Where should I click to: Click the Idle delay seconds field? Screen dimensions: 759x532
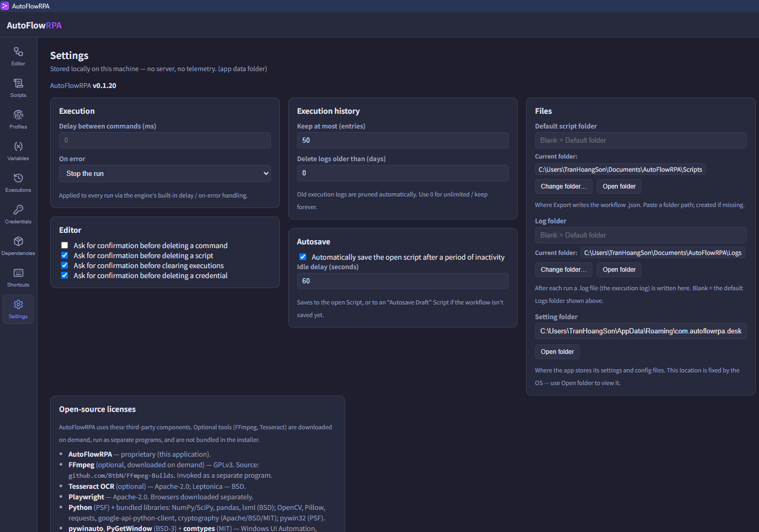[403, 281]
